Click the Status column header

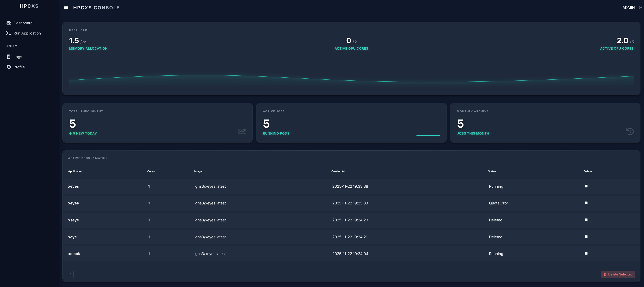(x=492, y=171)
